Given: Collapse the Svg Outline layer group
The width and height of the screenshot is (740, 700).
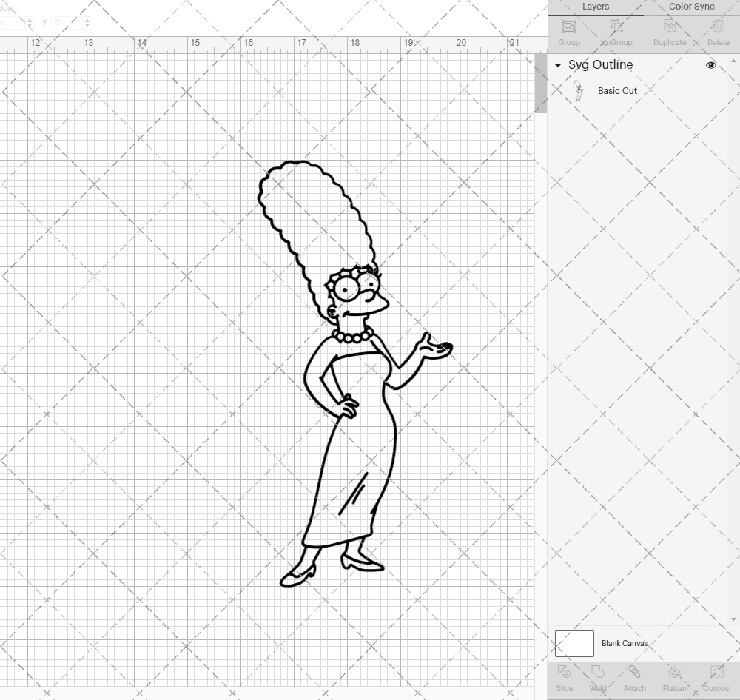Looking at the screenshot, I should pyautogui.click(x=557, y=65).
